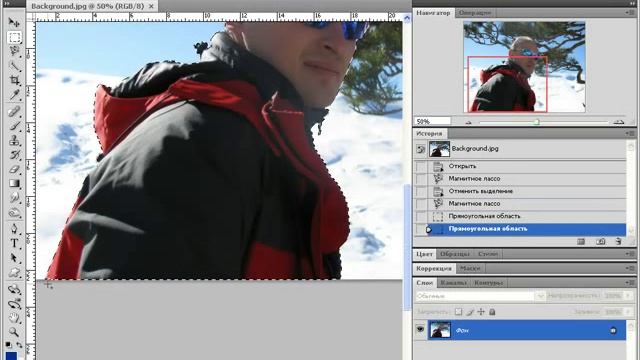The image size is (640, 360).
Task: Click the Navigator zoom slider handle
Action: [x=537, y=122]
